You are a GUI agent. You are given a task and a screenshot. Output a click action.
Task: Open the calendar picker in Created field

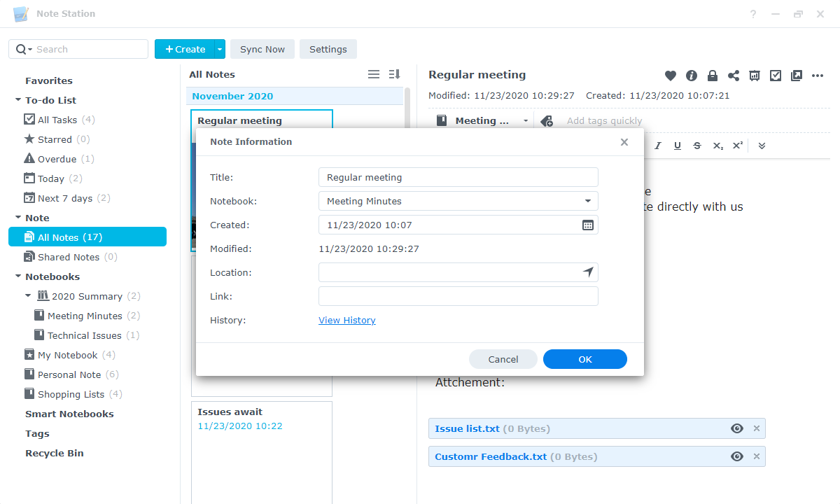click(x=588, y=225)
